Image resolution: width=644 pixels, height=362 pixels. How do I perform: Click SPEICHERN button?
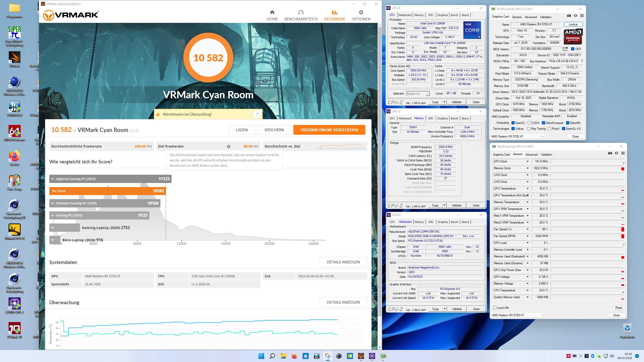[x=274, y=130]
